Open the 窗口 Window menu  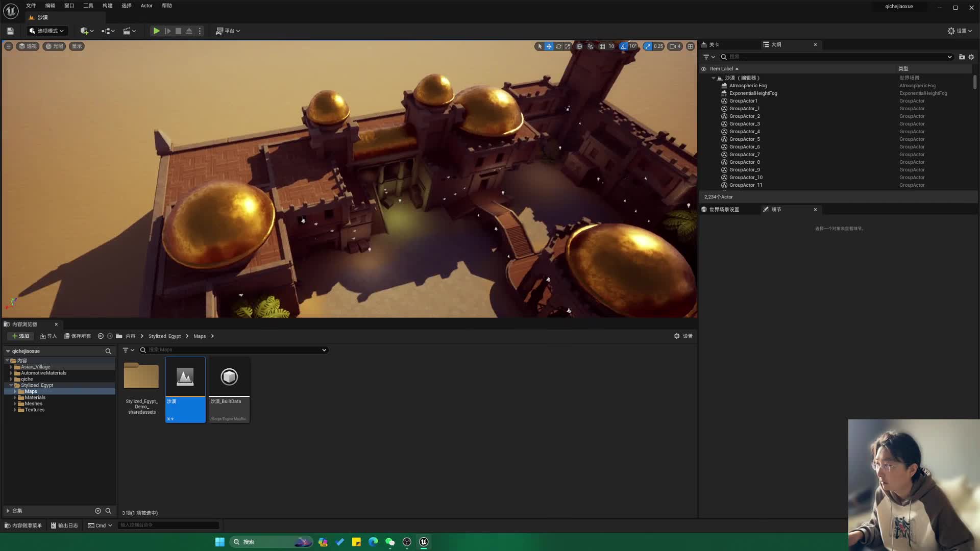tap(69, 6)
